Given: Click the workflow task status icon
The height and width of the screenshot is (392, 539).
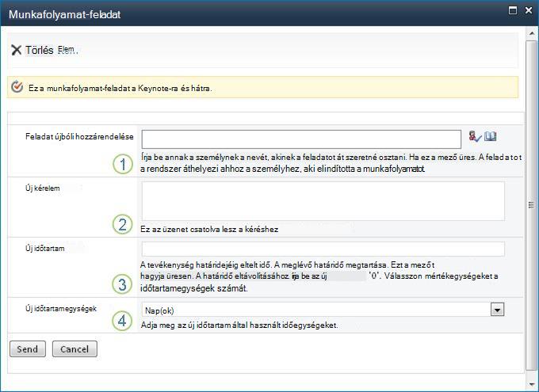Looking at the screenshot, I should 17,87.
